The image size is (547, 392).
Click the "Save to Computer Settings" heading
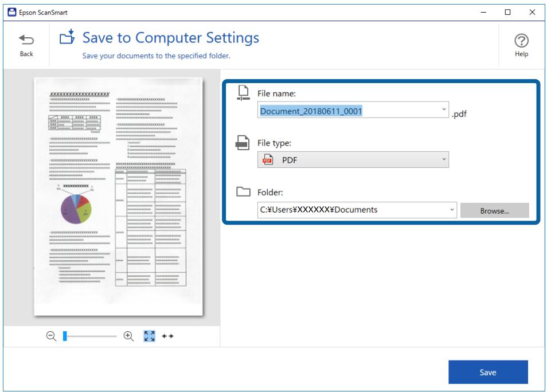[171, 38]
